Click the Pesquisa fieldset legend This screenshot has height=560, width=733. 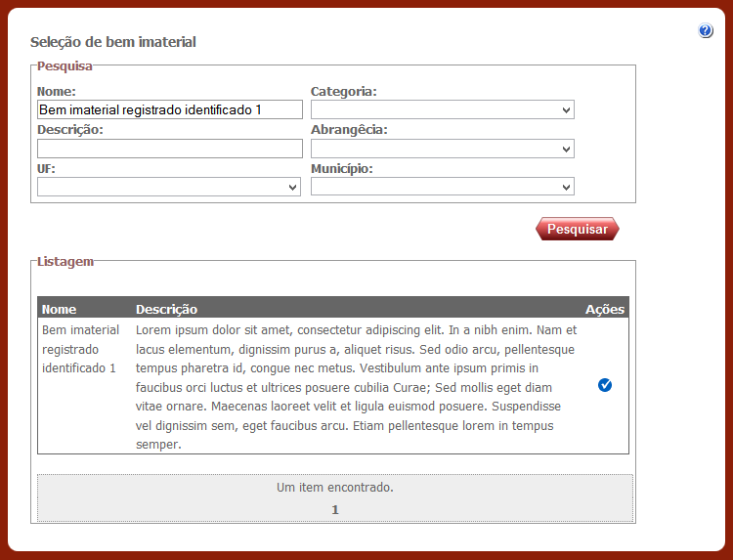point(65,65)
